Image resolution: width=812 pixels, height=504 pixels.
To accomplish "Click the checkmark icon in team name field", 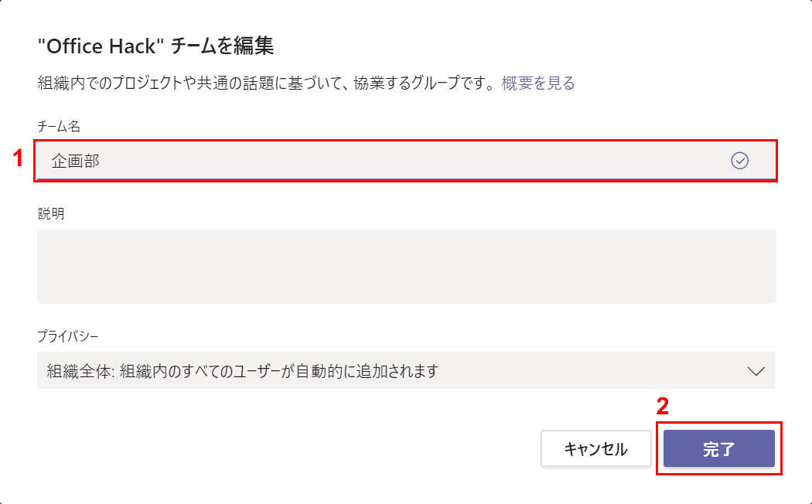I will tap(739, 161).
